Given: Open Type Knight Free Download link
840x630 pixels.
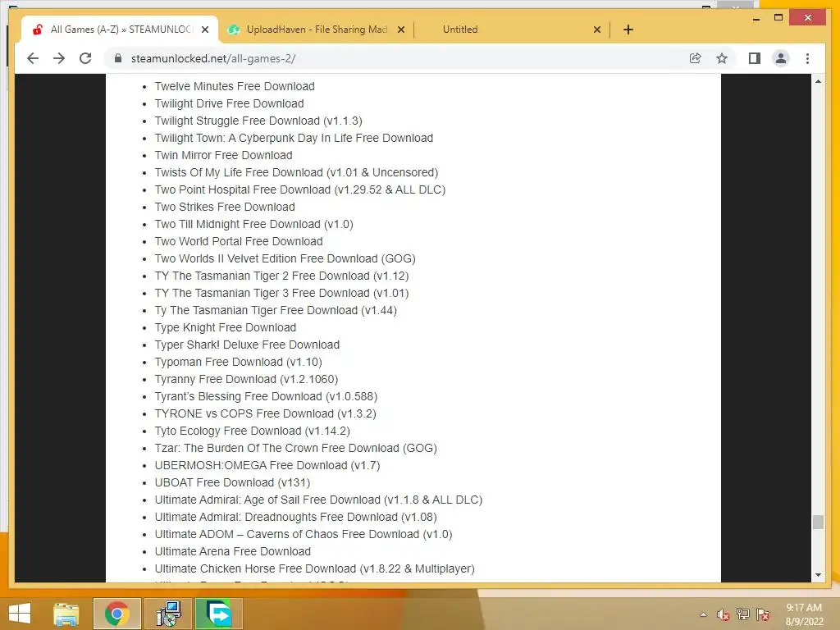Looking at the screenshot, I should (226, 327).
